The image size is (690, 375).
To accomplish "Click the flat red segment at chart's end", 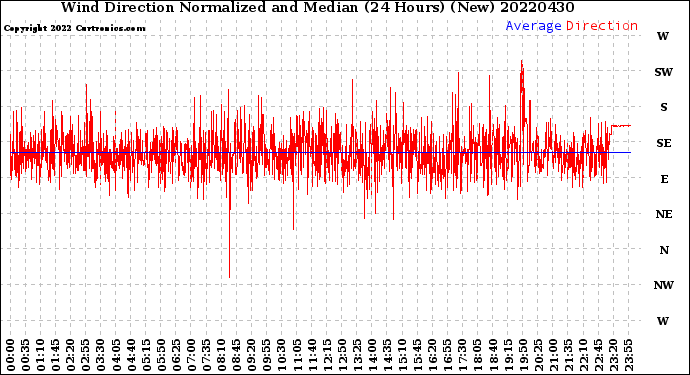I will coord(621,126).
